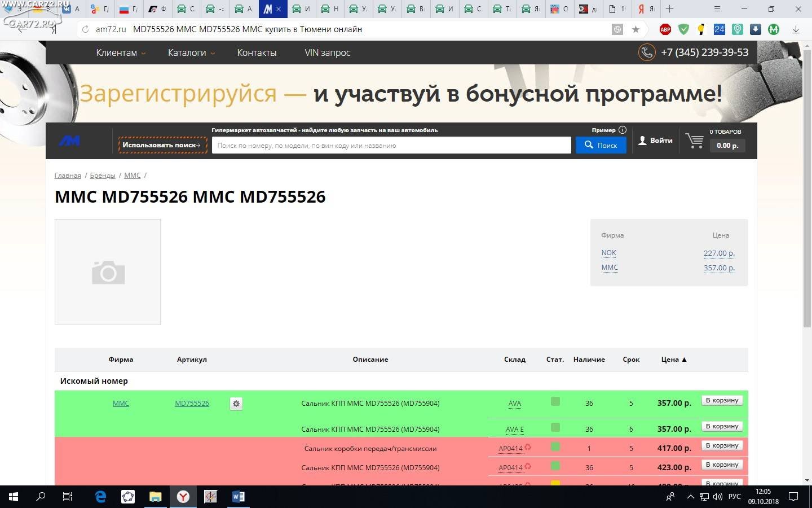Image resolution: width=812 pixels, height=508 pixels.
Task: Click the volume icon in system tray
Action: 717,497
